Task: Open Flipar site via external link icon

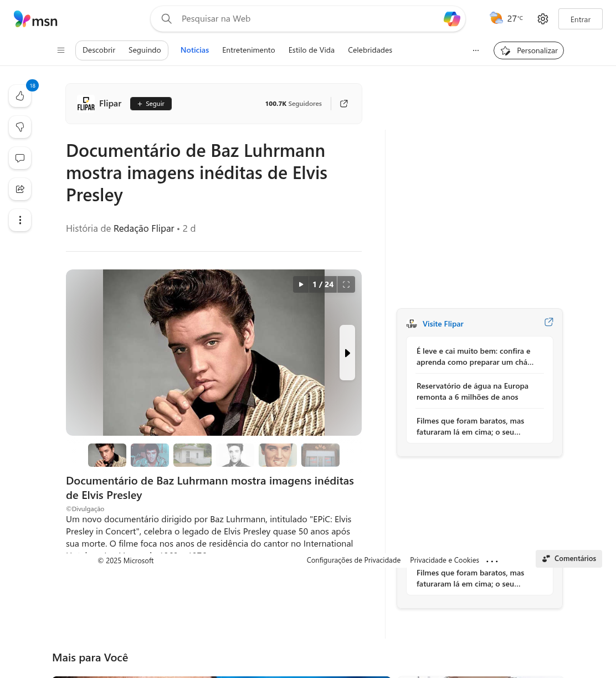Action: tap(344, 104)
